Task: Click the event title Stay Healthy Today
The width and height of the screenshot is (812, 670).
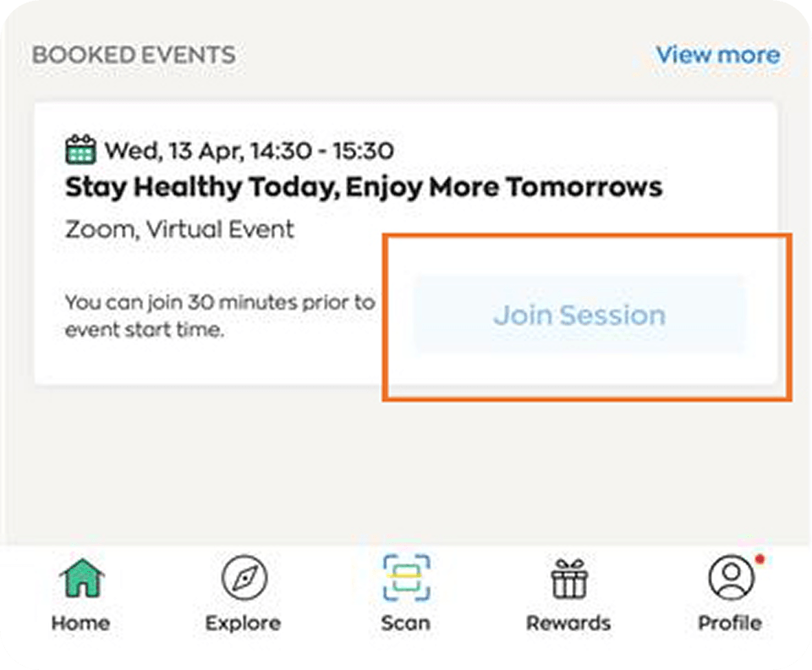Action: [364, 187]
